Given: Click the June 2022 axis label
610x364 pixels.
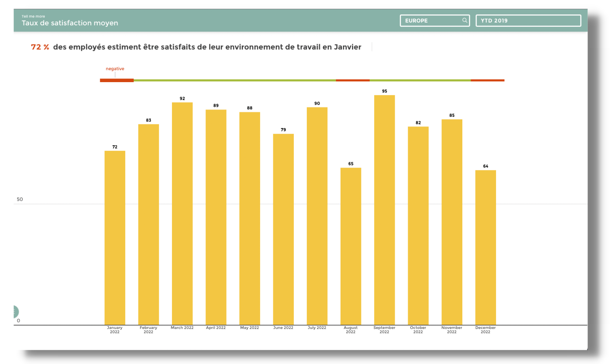Looking at the screenshot, I should pos(283,328).
